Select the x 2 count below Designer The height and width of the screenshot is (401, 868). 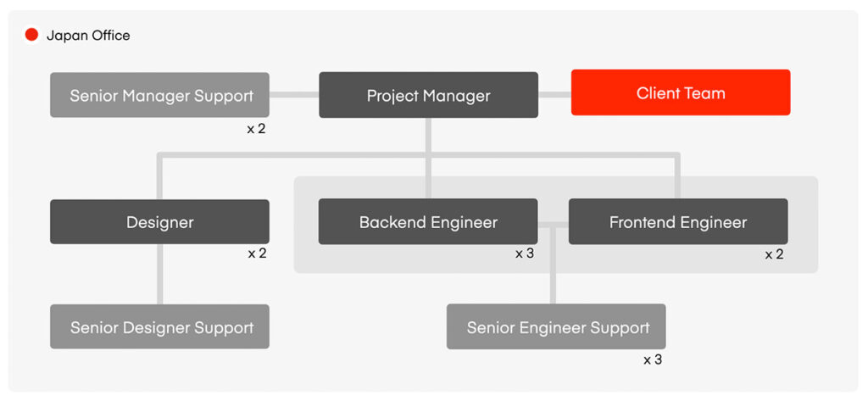click(257, 253)
